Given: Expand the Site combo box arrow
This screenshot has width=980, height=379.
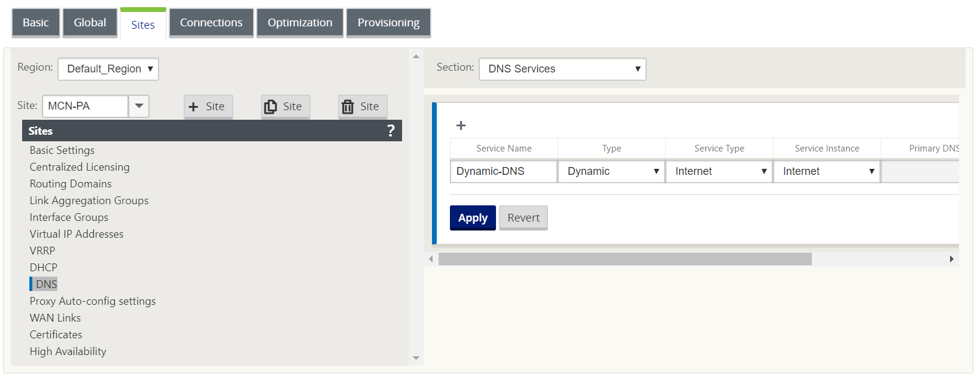Looking at the screenshot, I should pyautogui.click(x=139, y=106).
